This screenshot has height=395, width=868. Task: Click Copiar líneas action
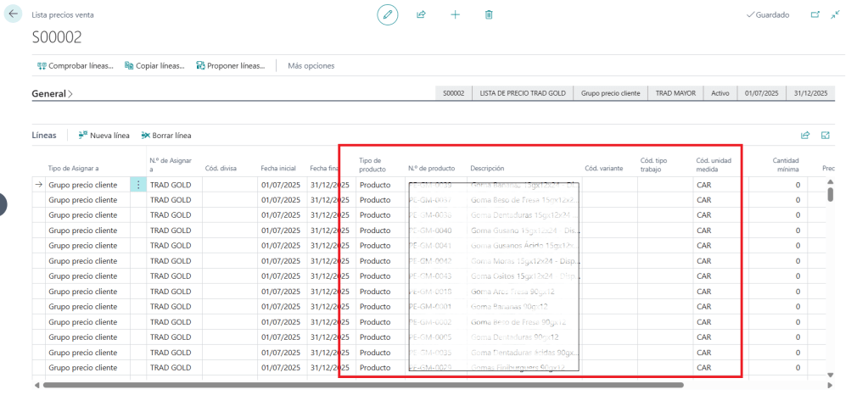(x=154, y=65)
